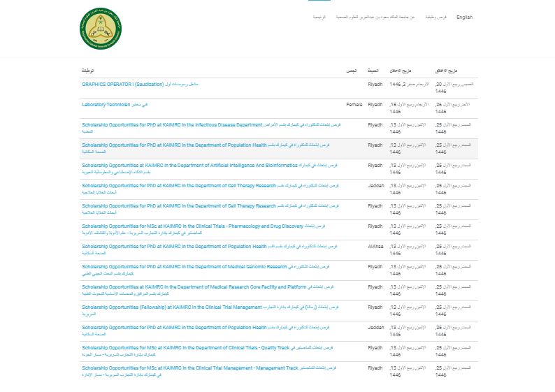The width and height of the screenshot is (555, 392).
Task: Open MSc Clinical Trial Management - Management Track link
Action: click(189, 368)
